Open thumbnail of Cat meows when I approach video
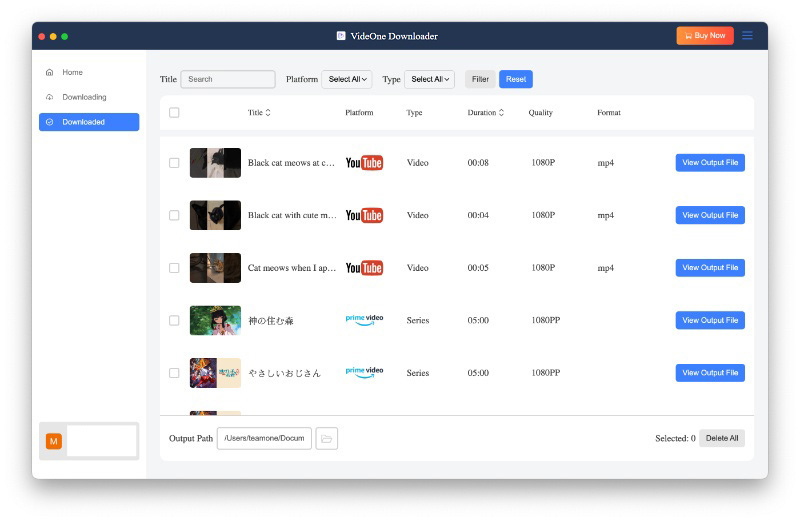Image resolution: width=800 pixels, height=521 pixels. tap(215, 268)
